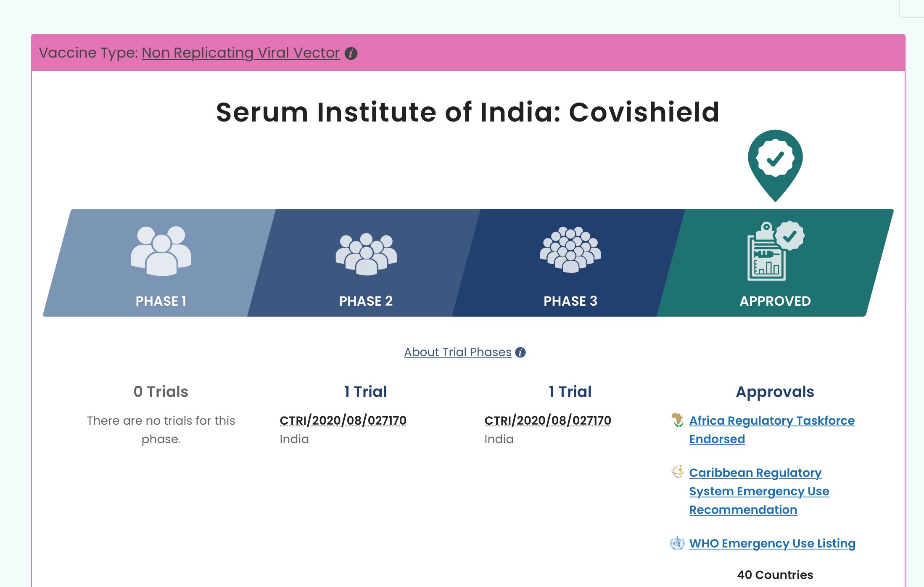The width and height of the screenshot is (924, 587).
Task: Click the WHO emblem icon
Action: point(677,543)
